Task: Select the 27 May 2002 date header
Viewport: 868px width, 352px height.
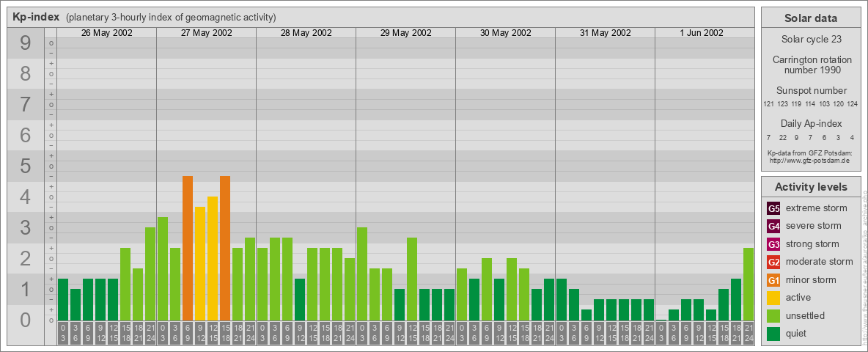Action: tap(207, 33)
